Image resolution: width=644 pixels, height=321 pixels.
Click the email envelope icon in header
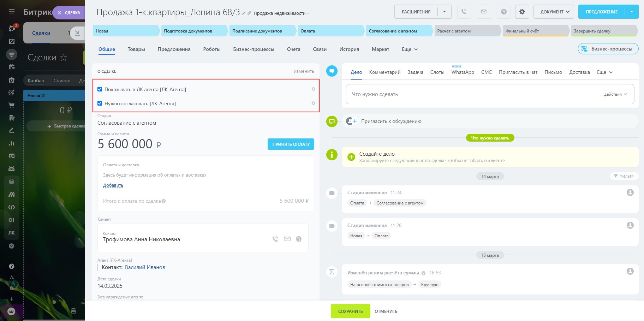pyautogui.click(x=484, y=12)
